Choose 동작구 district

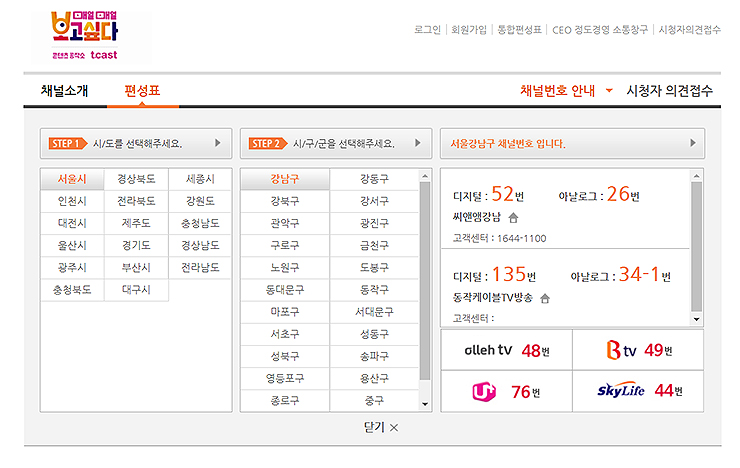tap(374, 290)
